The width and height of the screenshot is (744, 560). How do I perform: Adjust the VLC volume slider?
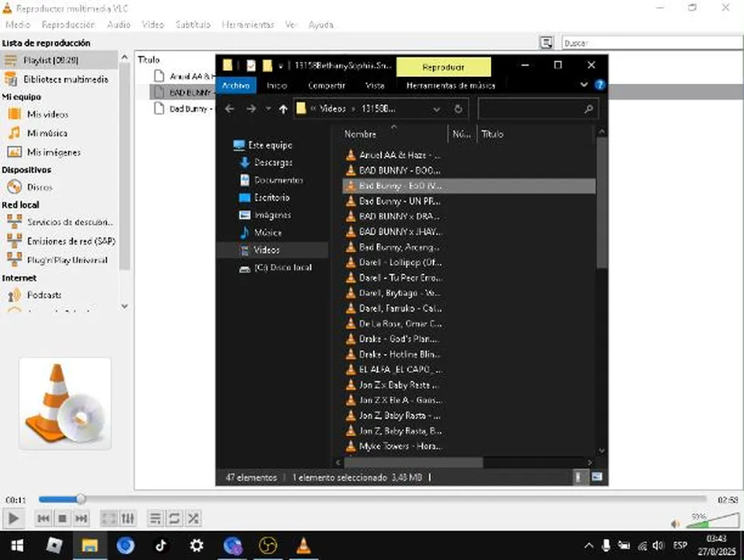pos(711,520)
